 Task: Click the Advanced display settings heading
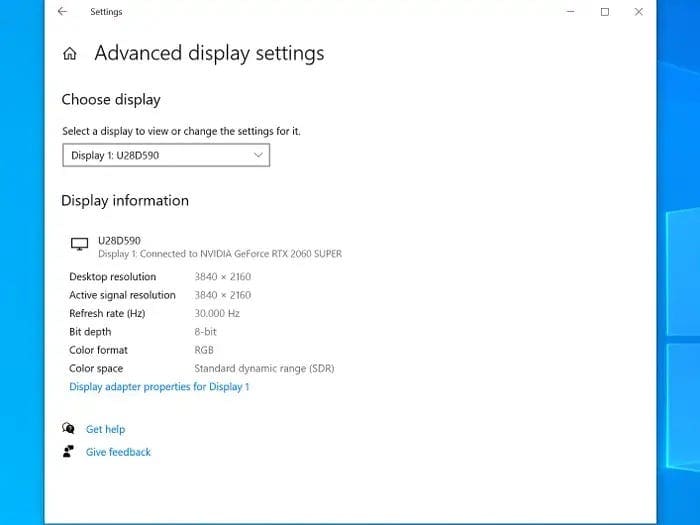click(x=209, y=54)
